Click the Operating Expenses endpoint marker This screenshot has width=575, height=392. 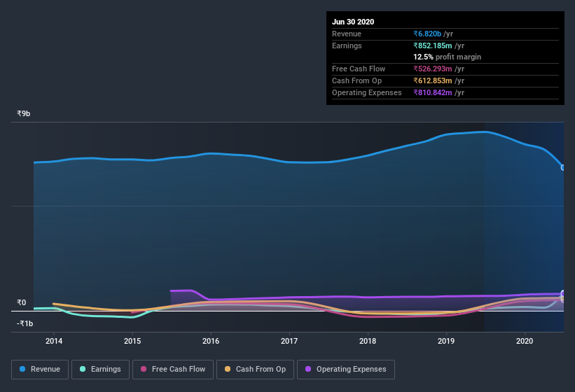point(563,293)
